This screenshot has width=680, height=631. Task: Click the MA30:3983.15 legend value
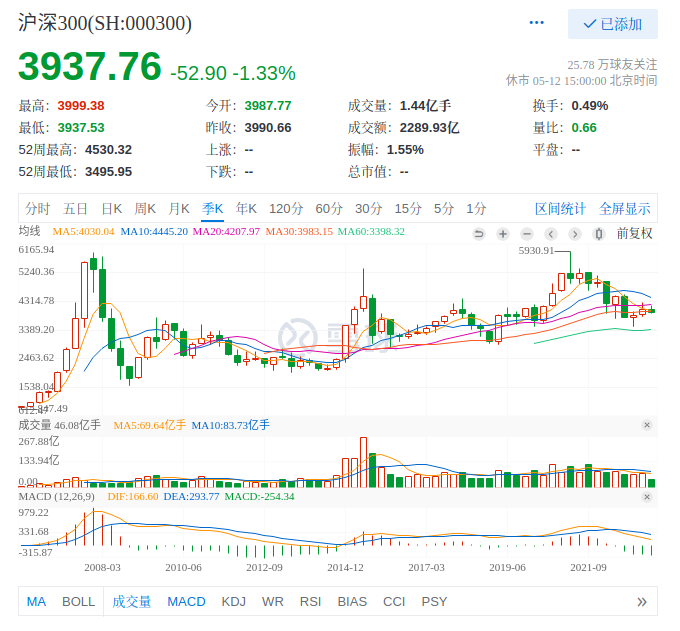coord(299,232)
